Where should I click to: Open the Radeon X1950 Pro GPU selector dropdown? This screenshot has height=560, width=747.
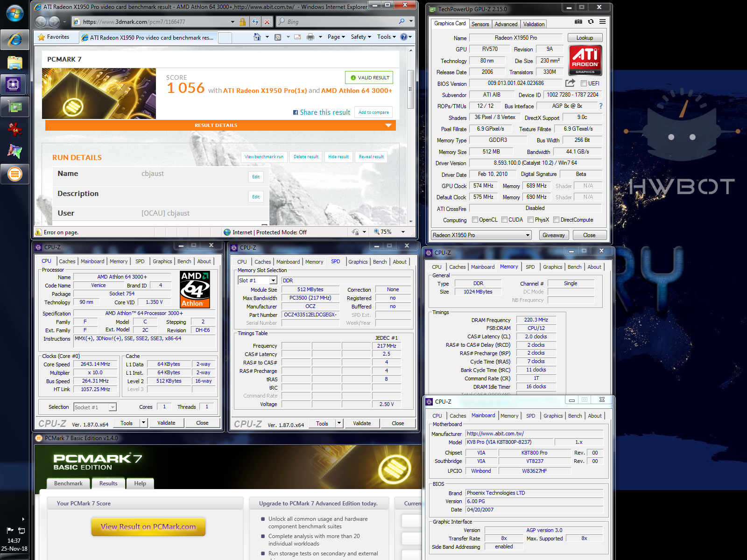pyautogui.click(x=481, y=235)
